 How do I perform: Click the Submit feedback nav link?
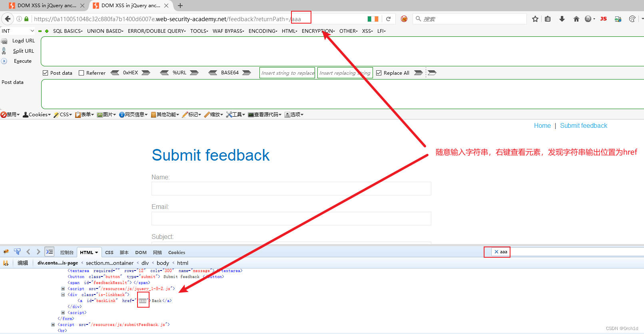coord(584,125)
